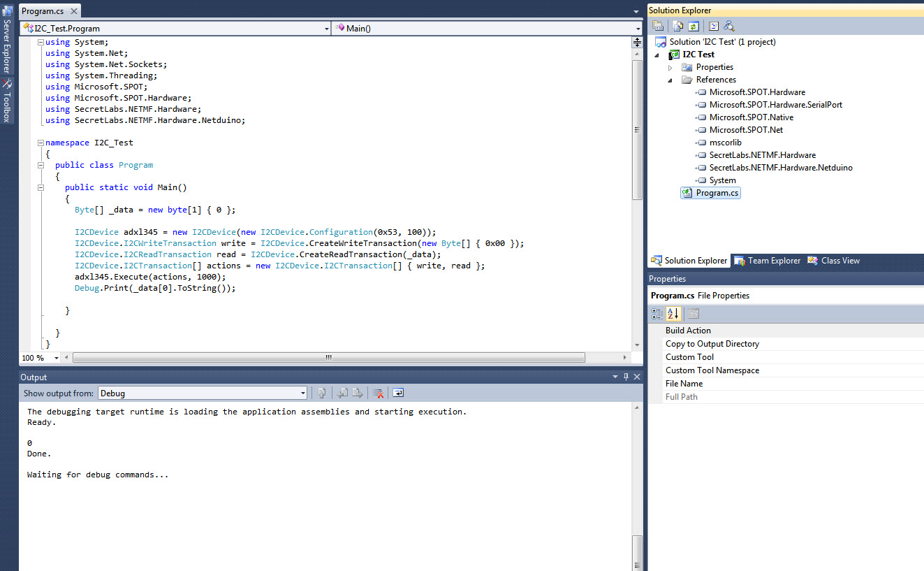This screenshot has height=571, width=924.
Task: Collapse the Main() method block
Action: [x=41, y=187]
